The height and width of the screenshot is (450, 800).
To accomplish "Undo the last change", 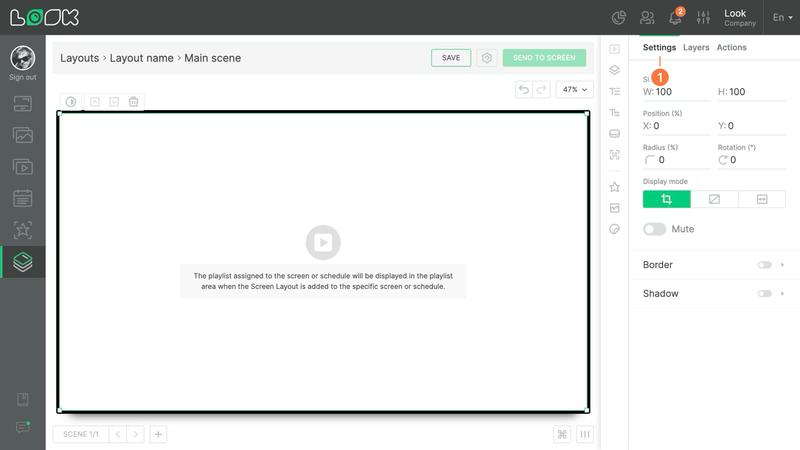I will 523,89.
